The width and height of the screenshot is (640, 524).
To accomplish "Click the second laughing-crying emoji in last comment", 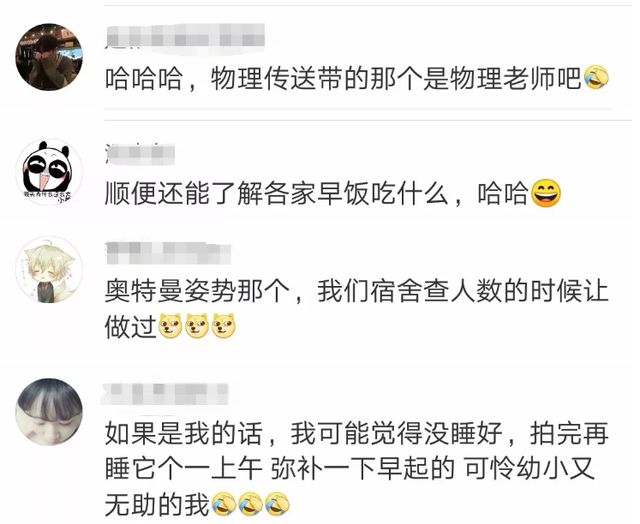I will coord(250,504).
